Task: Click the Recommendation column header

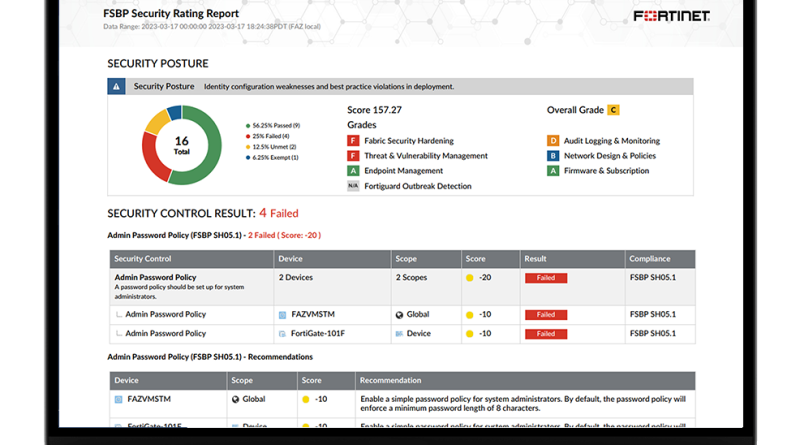Action: point(526,381)
